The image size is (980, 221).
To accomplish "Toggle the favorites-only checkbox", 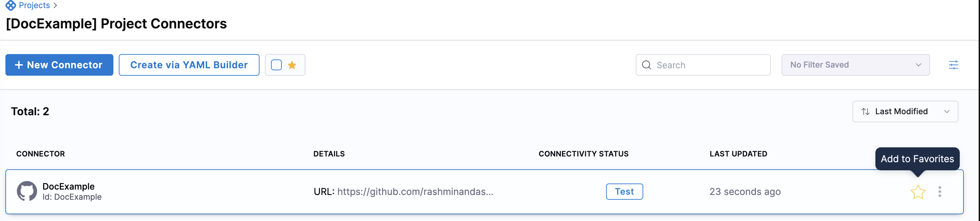I will pyautogui.click(x=276, y=65).
